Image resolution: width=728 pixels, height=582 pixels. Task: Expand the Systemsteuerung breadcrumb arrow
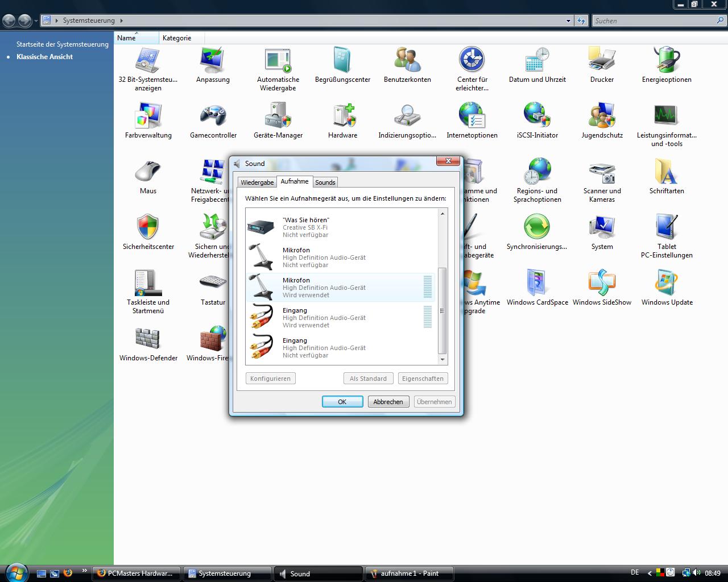click(x=121, y=20)
